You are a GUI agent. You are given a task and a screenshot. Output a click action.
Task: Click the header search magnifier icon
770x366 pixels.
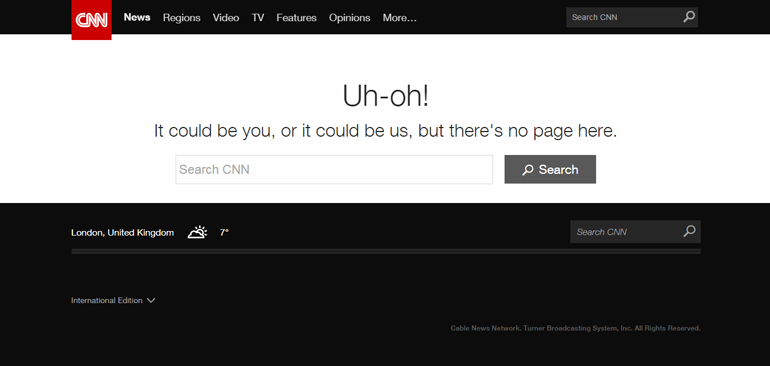pos(689,17)
